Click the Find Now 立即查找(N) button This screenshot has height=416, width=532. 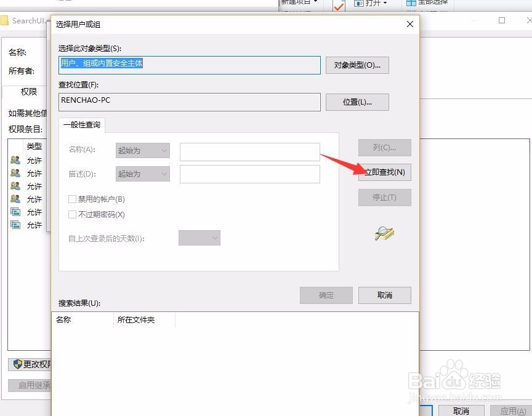(x=384, y=172)
